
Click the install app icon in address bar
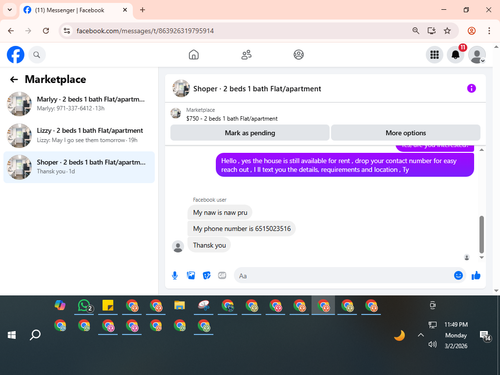click(431, 31)
